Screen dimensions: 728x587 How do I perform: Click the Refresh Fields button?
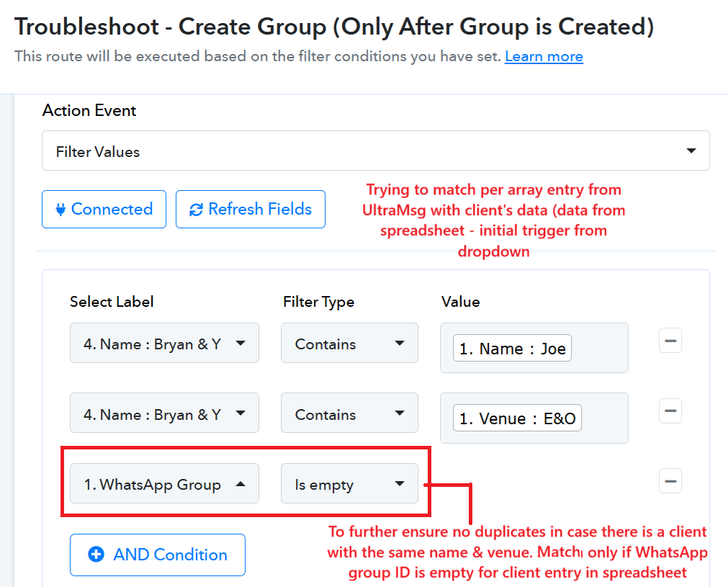click(x=251, y=210)
